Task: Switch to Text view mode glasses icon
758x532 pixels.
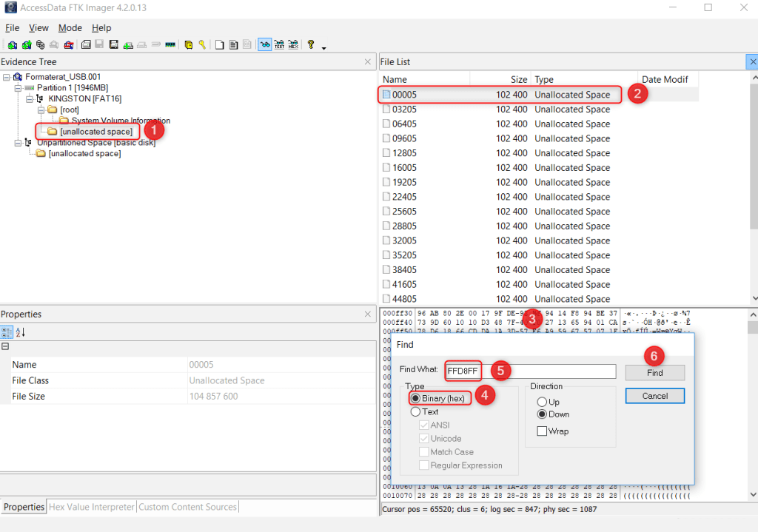Action: [279, 45]
